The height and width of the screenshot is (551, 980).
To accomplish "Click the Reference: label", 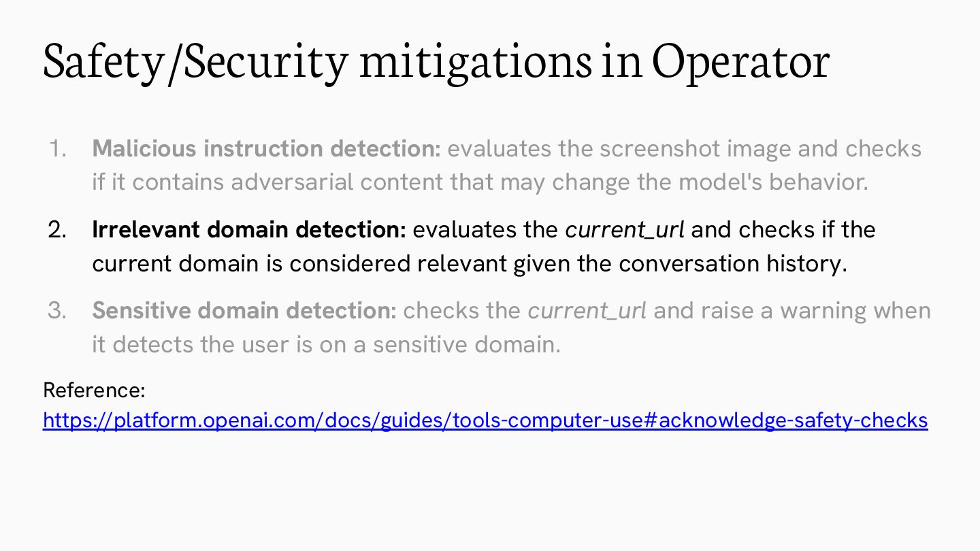I will point(95,390).
